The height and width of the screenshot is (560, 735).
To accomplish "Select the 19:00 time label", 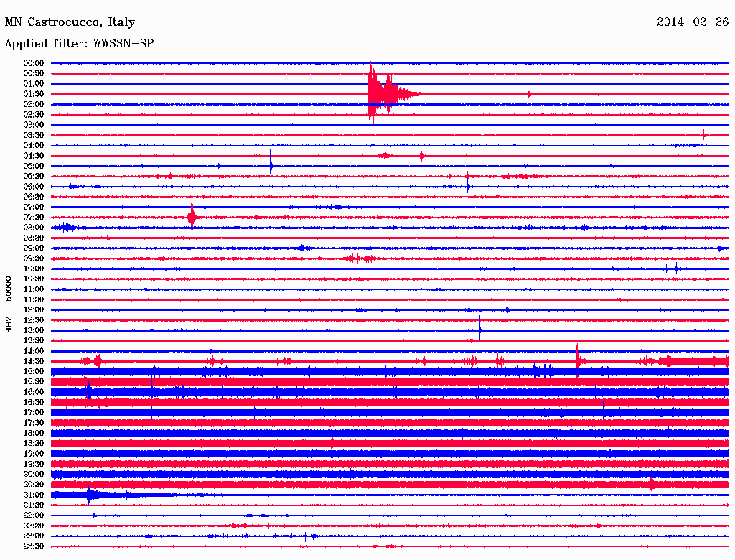I will click(33, 454).
